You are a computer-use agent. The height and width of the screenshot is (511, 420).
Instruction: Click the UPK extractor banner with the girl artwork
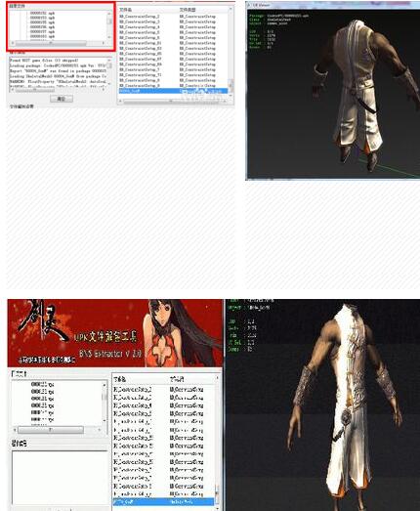[x=115, y=333]
